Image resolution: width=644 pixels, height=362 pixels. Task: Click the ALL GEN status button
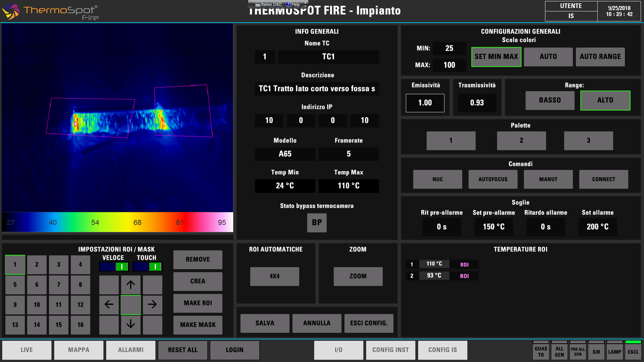[x=559, y=350]
